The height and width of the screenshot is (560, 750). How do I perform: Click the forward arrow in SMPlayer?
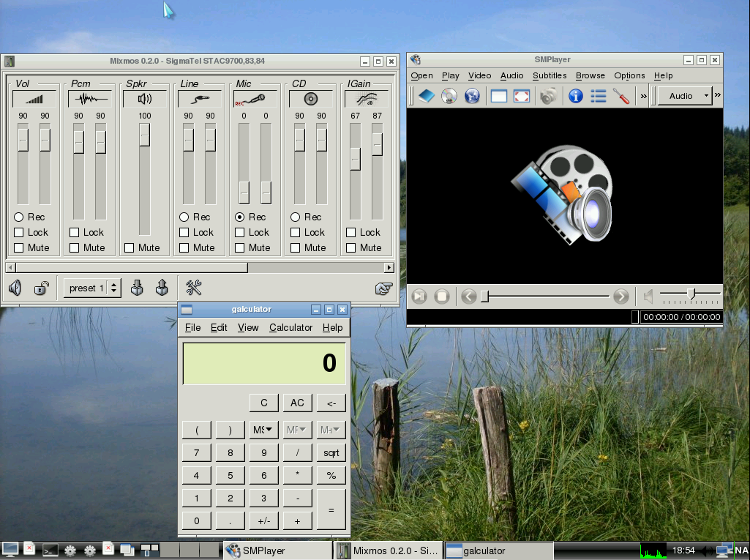click(621, 296)
